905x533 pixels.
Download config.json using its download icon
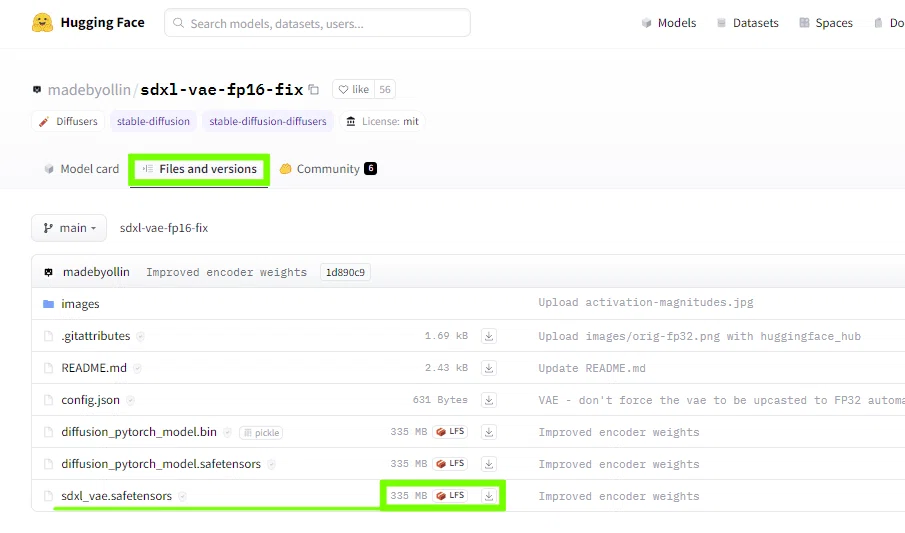[x=489, y=400]
